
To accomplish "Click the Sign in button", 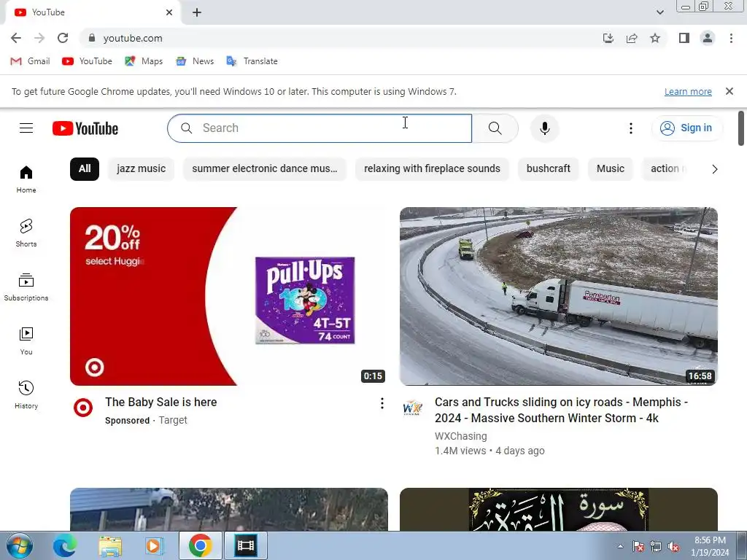I will click(x=687, y=128).
